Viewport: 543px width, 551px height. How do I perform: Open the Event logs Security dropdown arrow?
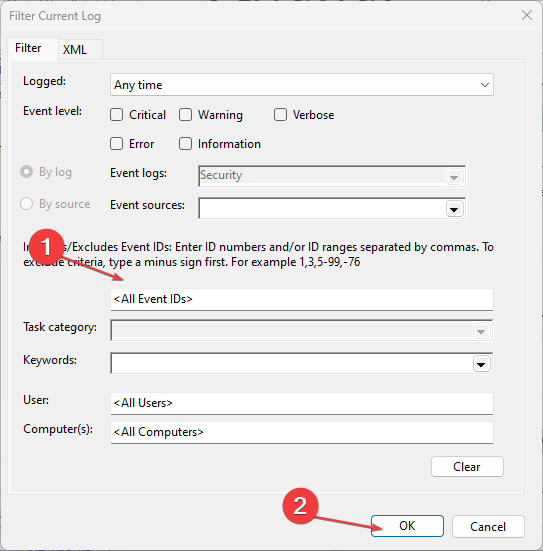click(454, 177)
